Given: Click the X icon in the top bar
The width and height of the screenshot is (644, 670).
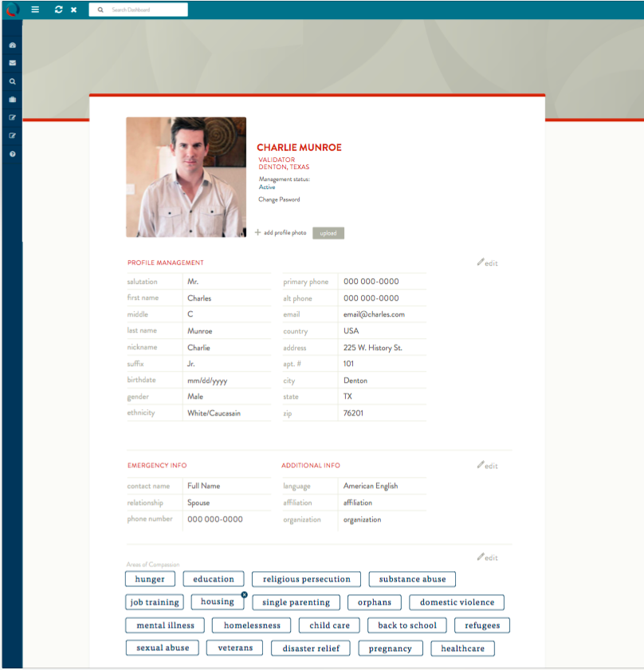Looking at the screenshot, I should [73, 10].
